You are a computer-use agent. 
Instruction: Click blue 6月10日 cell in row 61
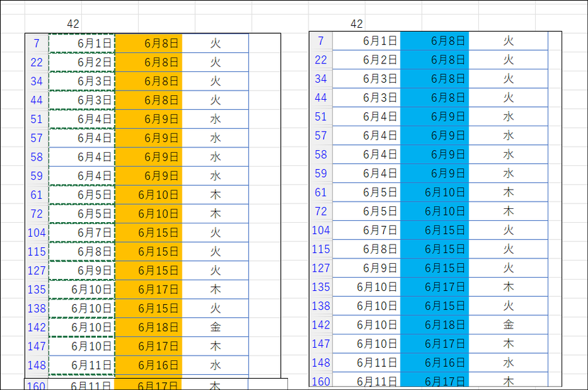[x=435, y=192]
